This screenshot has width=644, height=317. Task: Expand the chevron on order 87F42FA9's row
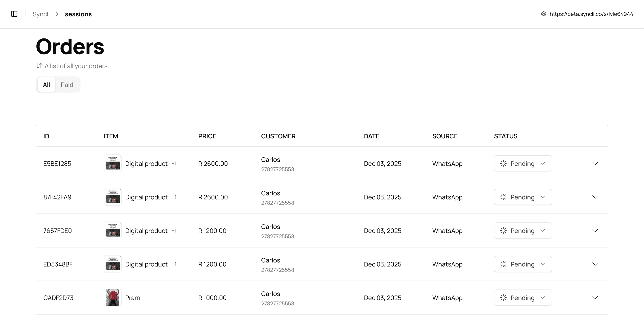click(x=595, y=197)
